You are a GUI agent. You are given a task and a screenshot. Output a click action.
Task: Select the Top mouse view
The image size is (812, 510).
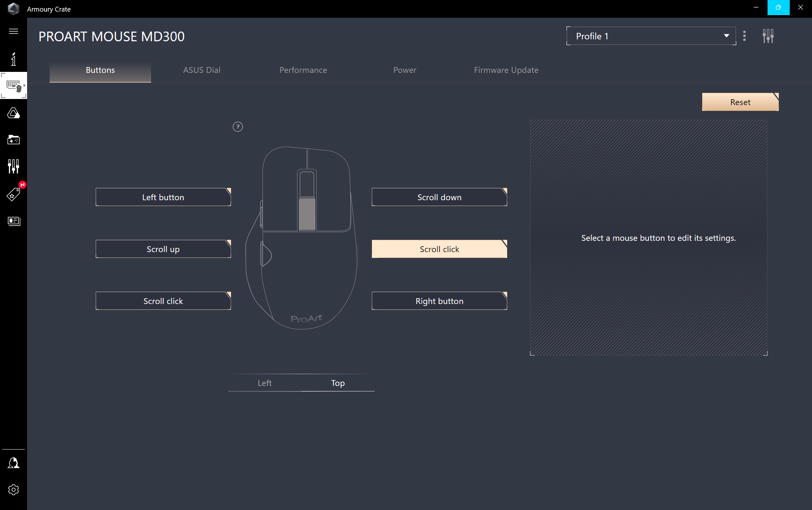click(338, 383)
